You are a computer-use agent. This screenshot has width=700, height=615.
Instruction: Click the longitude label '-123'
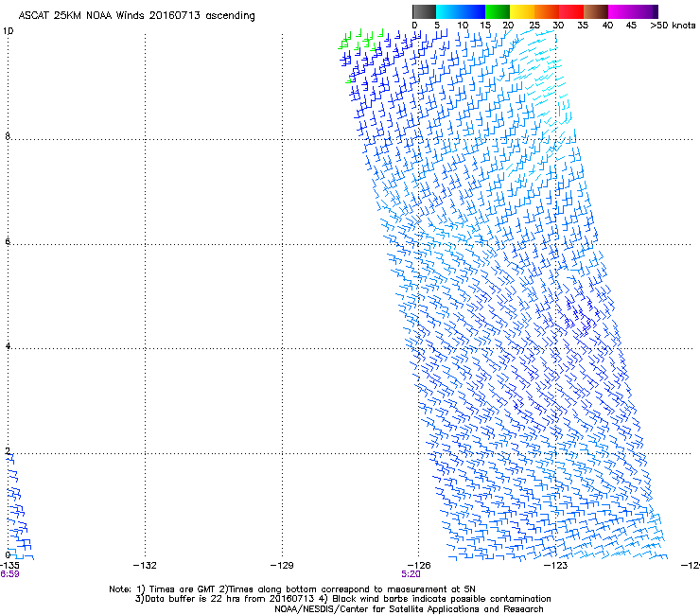[556, 566]
